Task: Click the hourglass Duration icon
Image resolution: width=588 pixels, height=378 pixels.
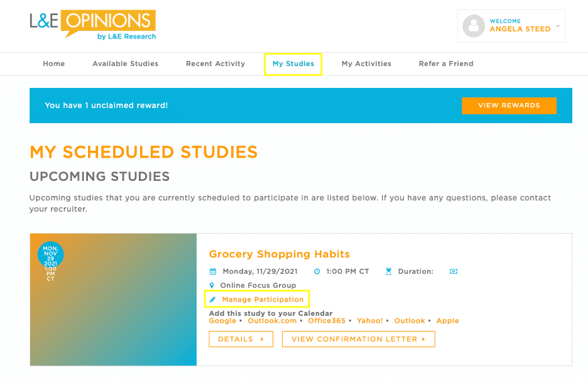Action: pyautogui.click(x=389, y=272)
